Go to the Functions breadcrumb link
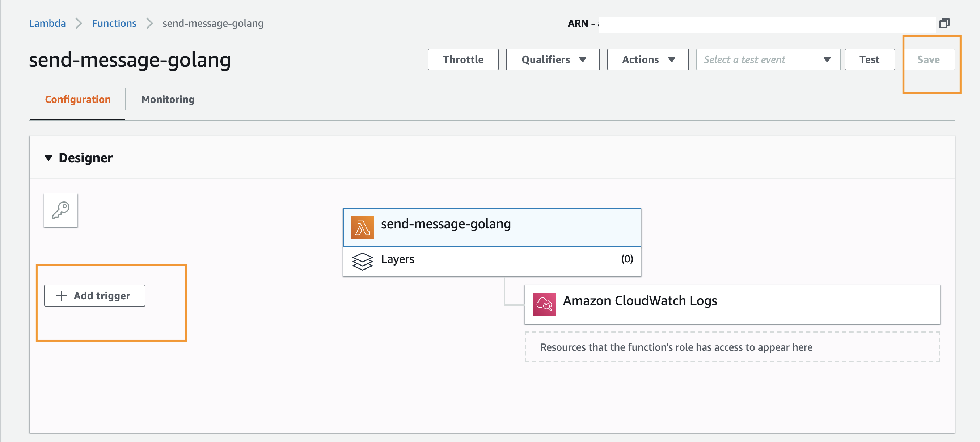 (114, 24)
